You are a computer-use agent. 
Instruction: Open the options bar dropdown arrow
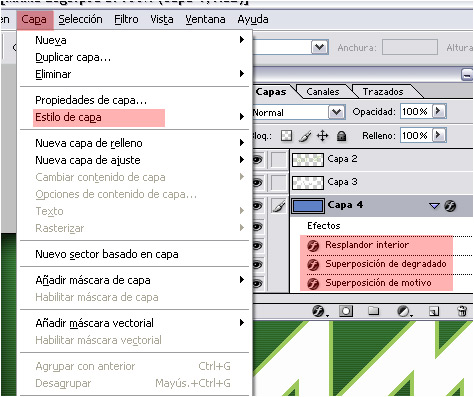[x=320, y=47]
